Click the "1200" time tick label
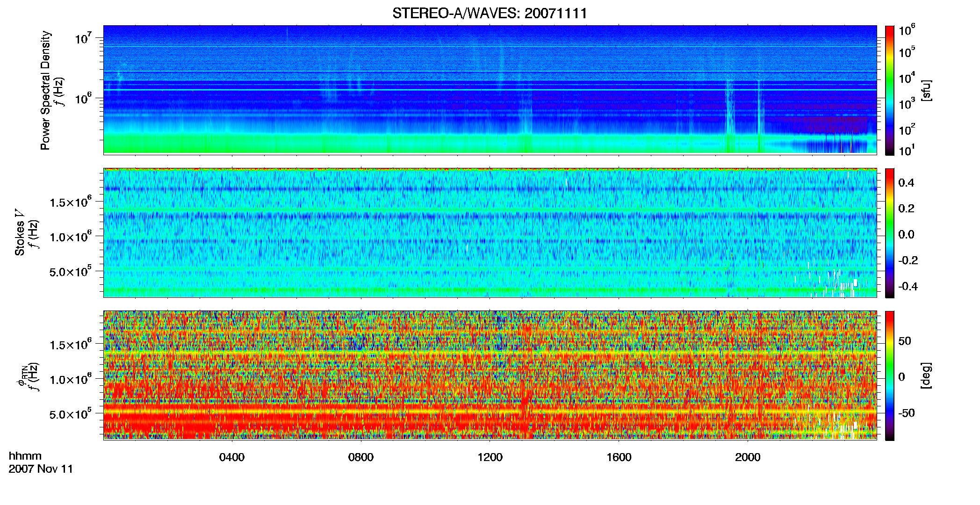This screenshot has height=505, width=980. click(490, 457)
